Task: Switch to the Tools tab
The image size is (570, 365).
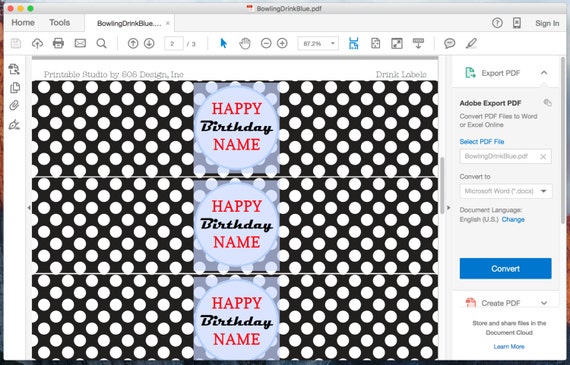Action: pos(60,23)
